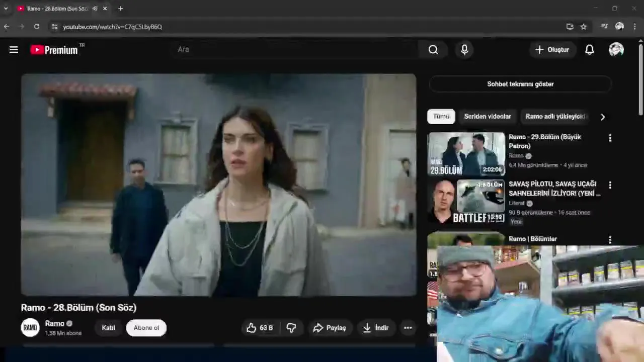
Task: Click the 1,58 Mn abone text
Action: click(x=63, y=333)
